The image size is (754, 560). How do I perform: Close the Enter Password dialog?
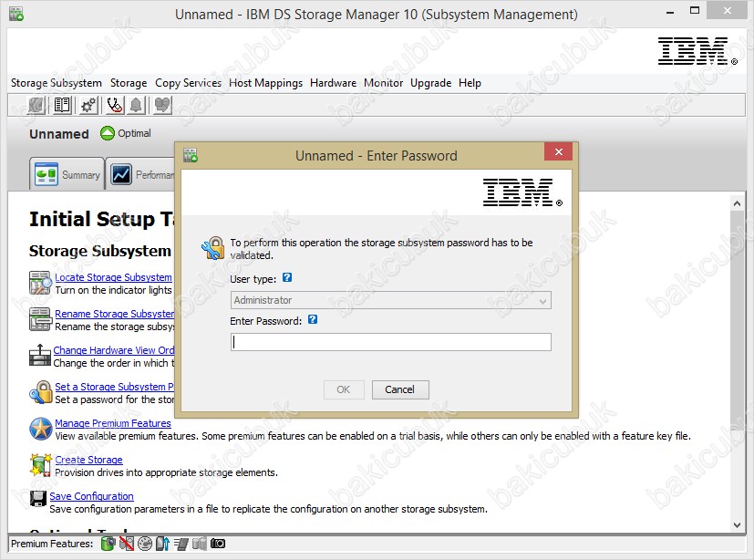(x=558, y=152)
